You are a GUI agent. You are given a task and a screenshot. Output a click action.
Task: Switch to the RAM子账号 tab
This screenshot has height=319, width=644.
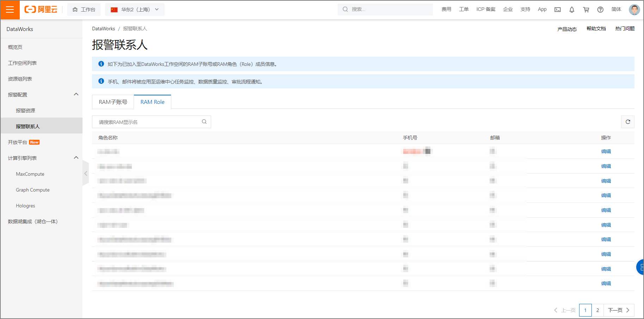point(113,102)
